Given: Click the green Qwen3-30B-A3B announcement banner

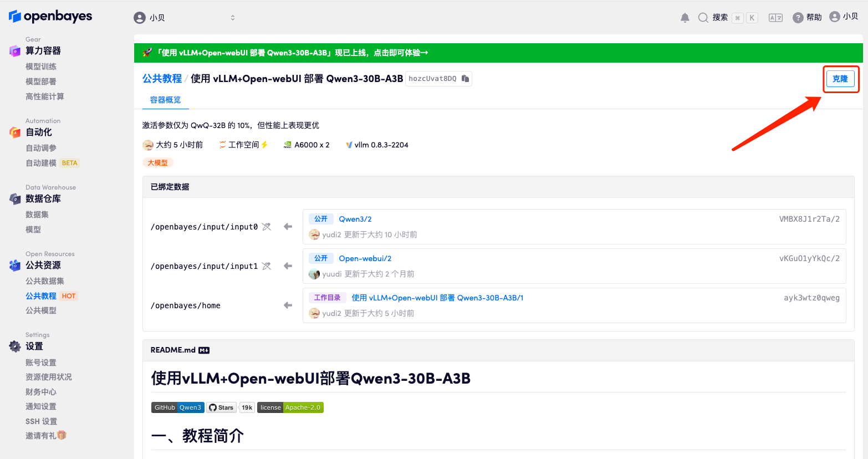Looking at the screenshot, I should [498, 53].
